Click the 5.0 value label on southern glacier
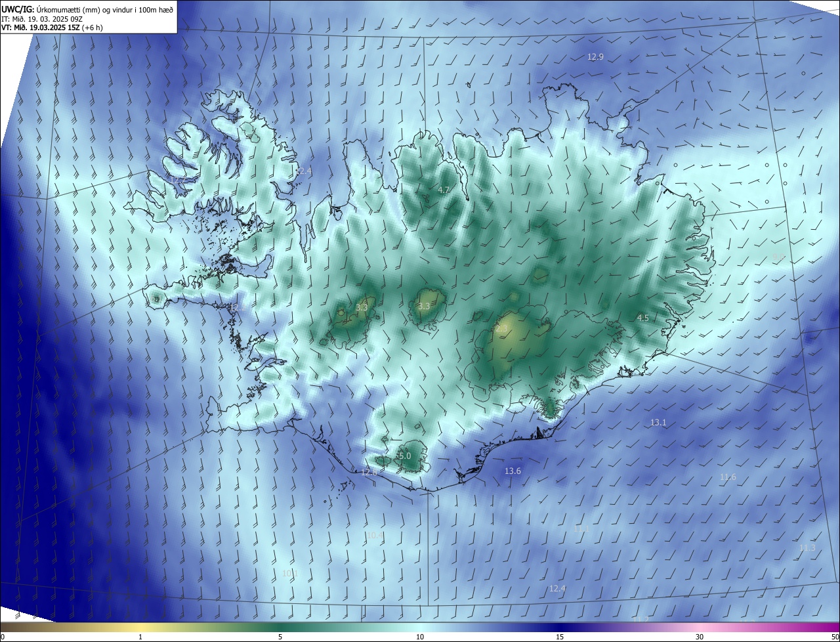Viewport: 840px width, 642px height. 404,456
